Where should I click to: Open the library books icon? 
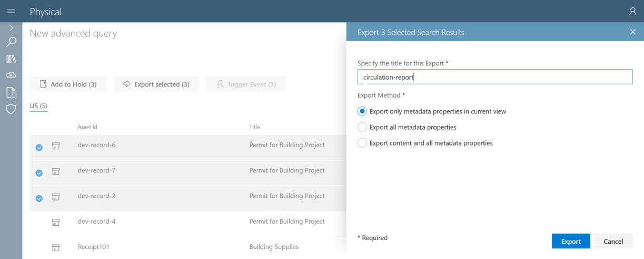(x=11, y=59)
